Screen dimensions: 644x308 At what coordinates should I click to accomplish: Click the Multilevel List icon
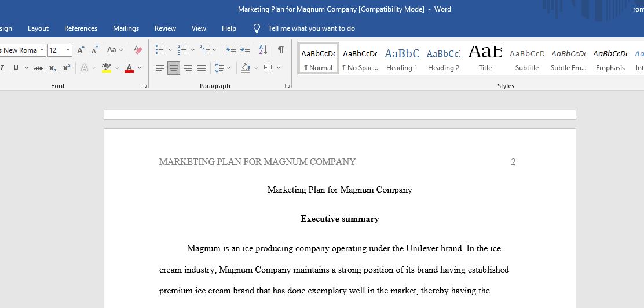pyautogui.click(x=205, y=50)
